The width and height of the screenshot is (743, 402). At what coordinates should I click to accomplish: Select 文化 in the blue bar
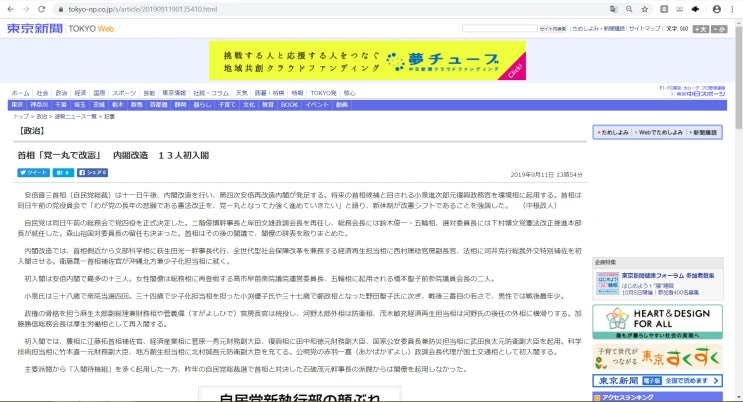[x=249, y=105]
